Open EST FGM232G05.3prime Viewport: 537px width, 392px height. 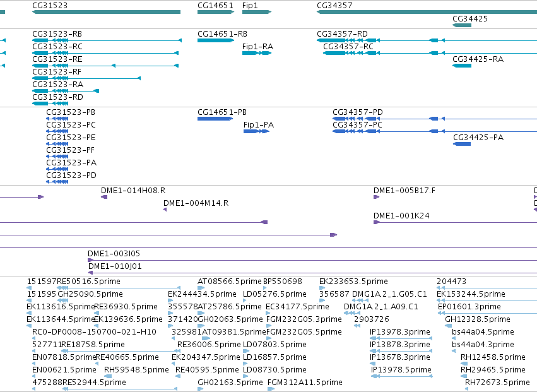pos(268,326)
